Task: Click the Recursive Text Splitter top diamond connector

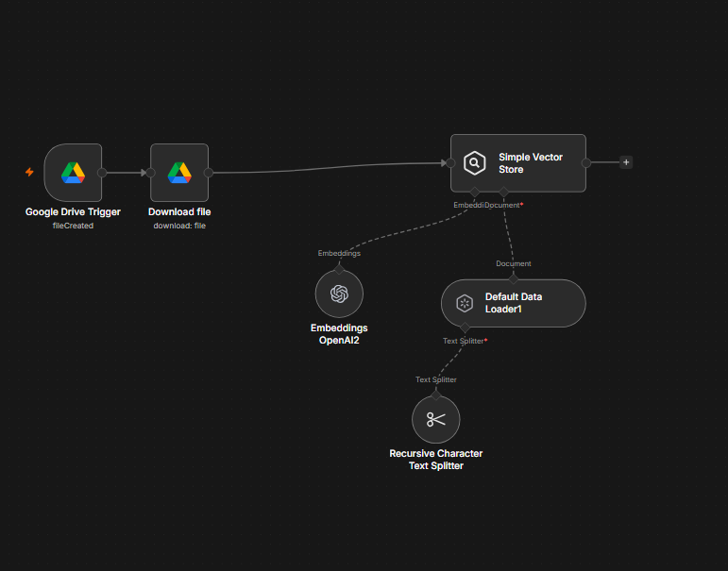Action: point(435,395)
